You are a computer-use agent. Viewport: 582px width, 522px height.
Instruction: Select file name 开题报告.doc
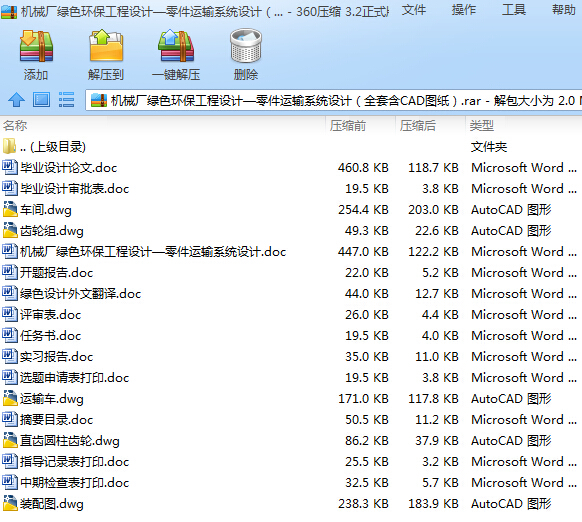(56, 273)
